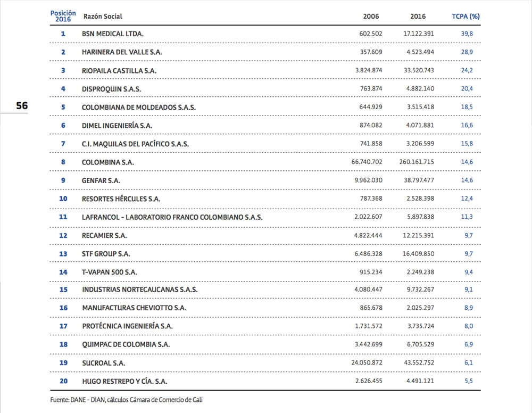
Task: Click the page number 56
Action: pyautogui.click(x=22, y=105)
